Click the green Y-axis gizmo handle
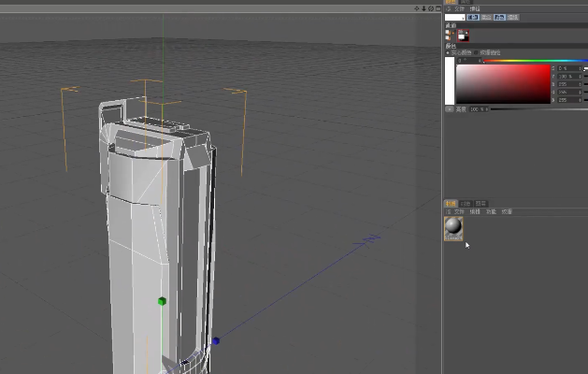The image size is (588, 374). [162, 302]
